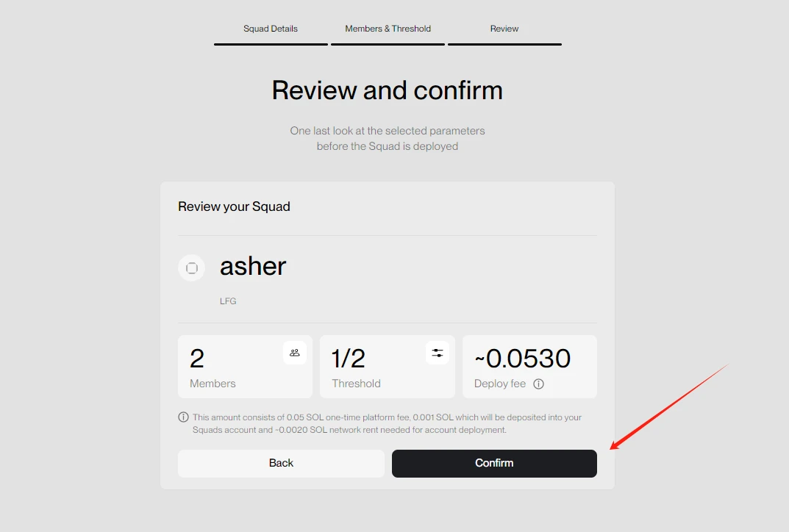Image resolution: width=789 pixels, height=532 pixels.
Task: Click the info icon before fee explanation
Action: (184, 417)
